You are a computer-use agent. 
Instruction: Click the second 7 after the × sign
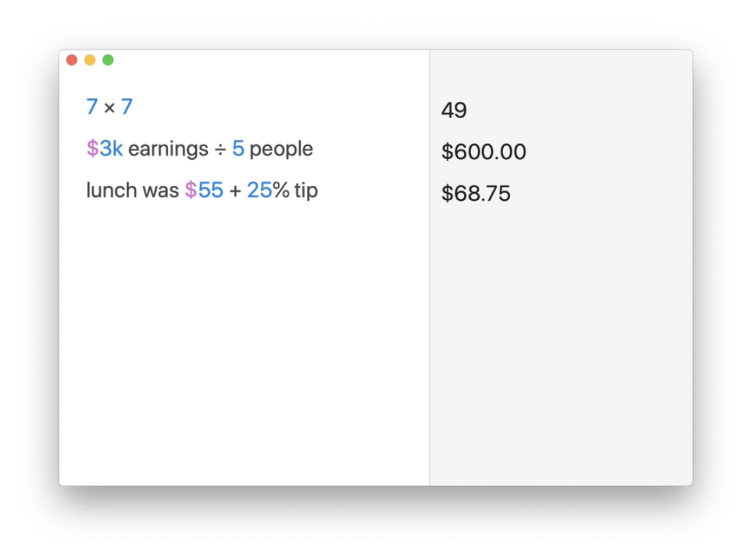126,107
